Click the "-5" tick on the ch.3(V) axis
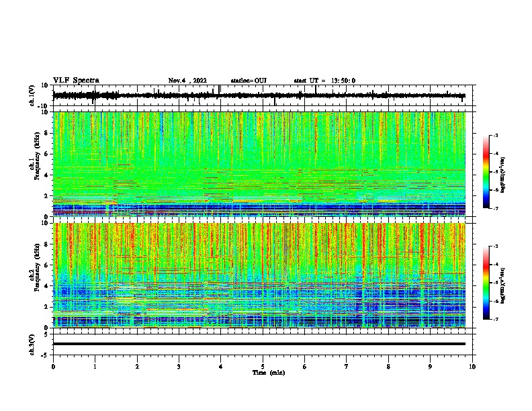This screenshot has width=532, height=411. coord(45,355)
